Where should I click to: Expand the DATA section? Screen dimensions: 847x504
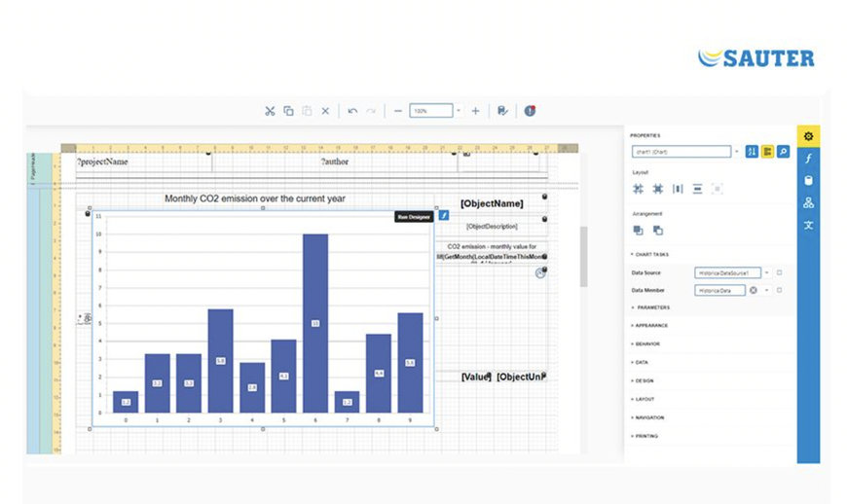640,362
